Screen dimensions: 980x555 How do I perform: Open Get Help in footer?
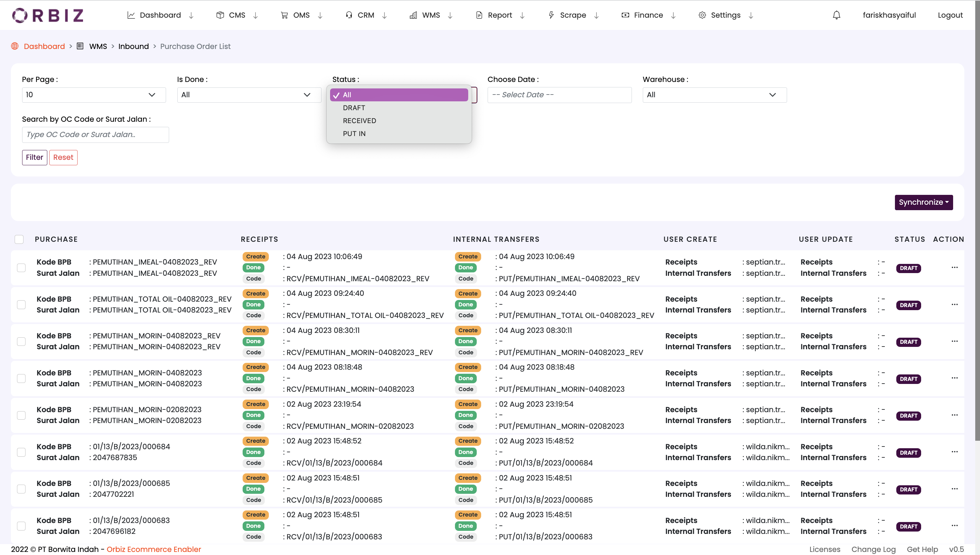point(922,549)
